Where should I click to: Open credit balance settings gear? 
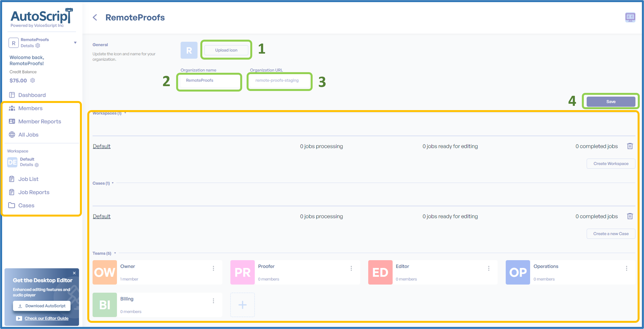pos(33,81)
